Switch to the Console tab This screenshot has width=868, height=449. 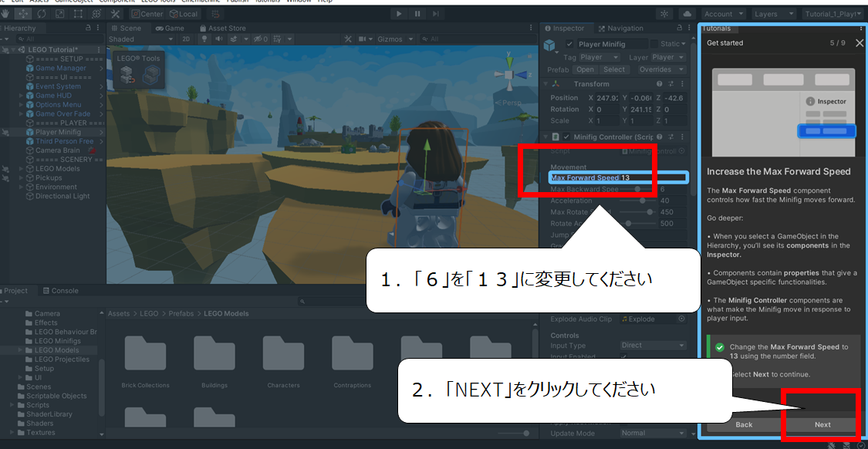point(61,291)
